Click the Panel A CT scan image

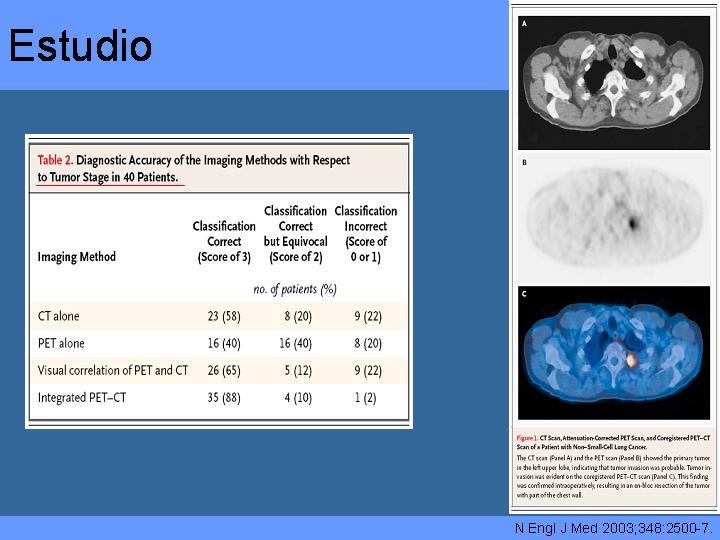[x=614, y=83]
